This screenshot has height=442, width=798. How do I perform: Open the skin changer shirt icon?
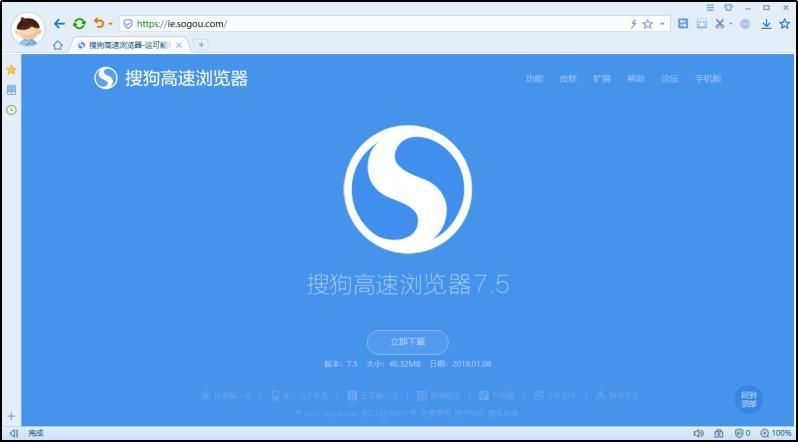click(x=728, y=8)
